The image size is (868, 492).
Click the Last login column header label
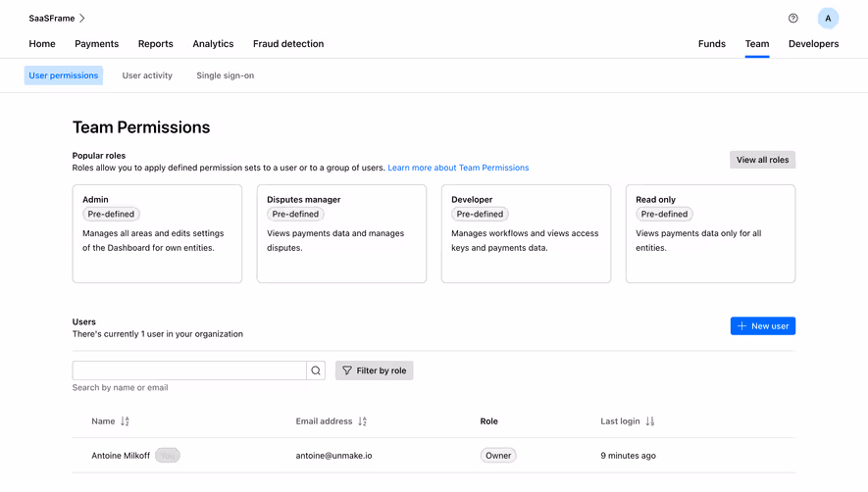pyautogui.click(x=620, y=421)
